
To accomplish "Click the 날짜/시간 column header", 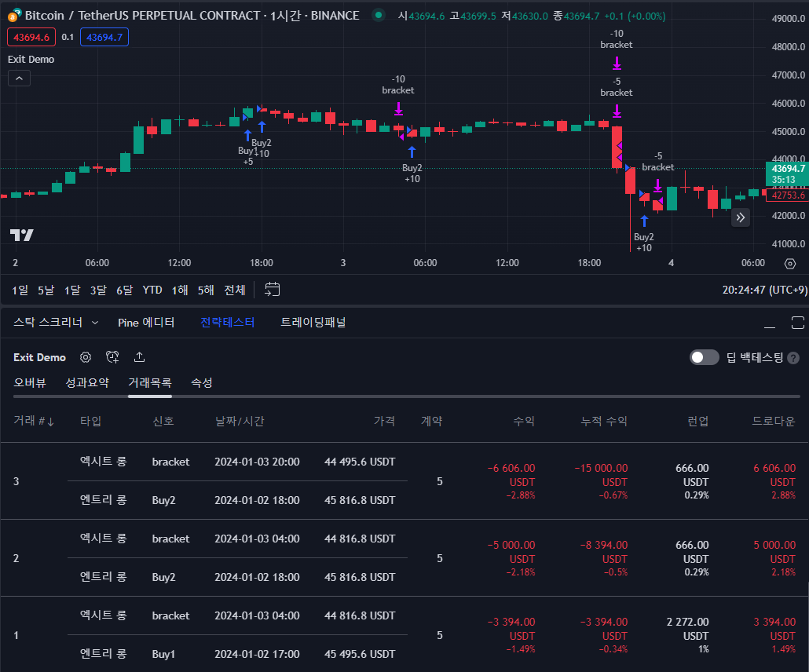I will pyautogui.click(x=240, y=421).
